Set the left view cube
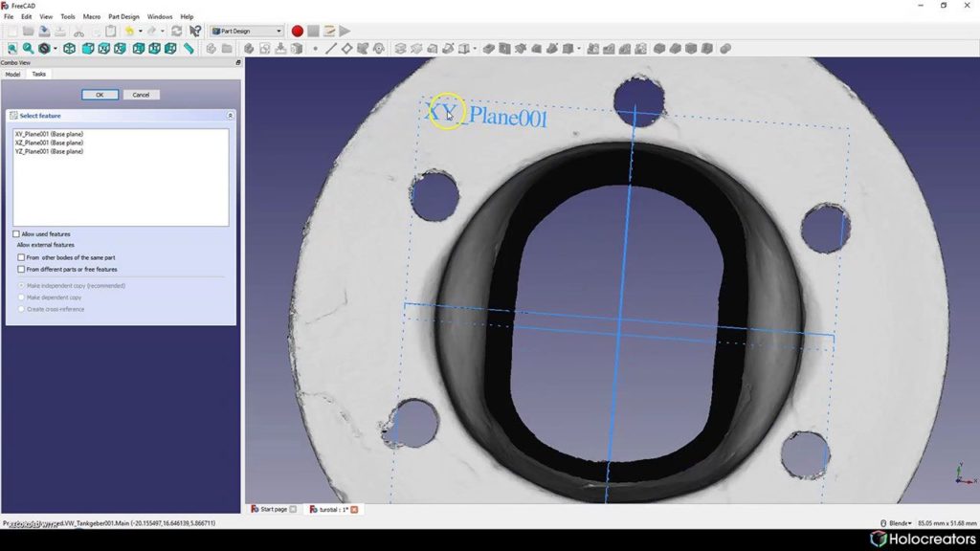 click(x=170, y=49)
